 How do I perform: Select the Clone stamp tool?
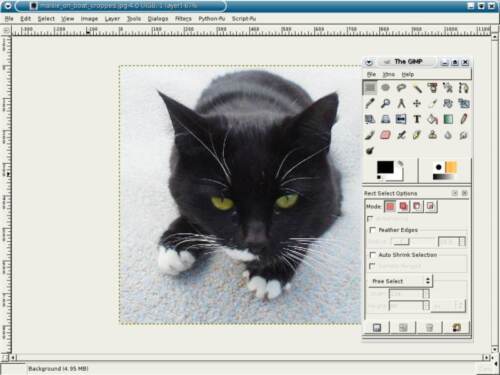[x=432, y=135]
